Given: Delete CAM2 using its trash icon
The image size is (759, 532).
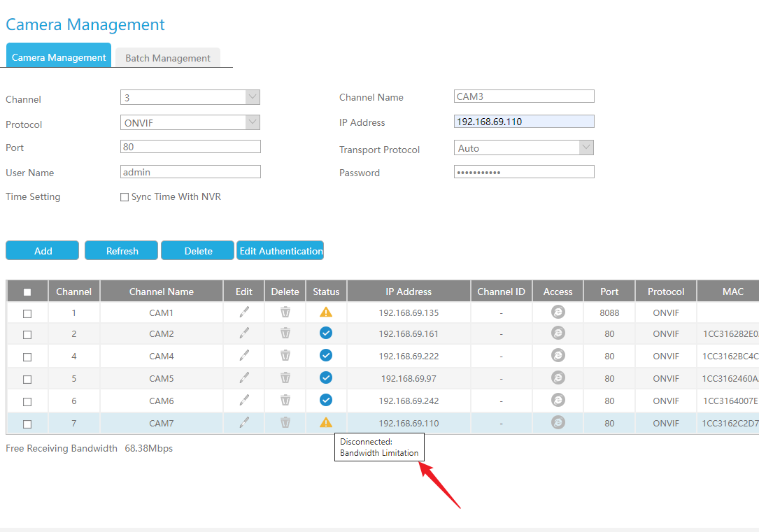Looking at the screenshot, I should [x=285, y=333].
